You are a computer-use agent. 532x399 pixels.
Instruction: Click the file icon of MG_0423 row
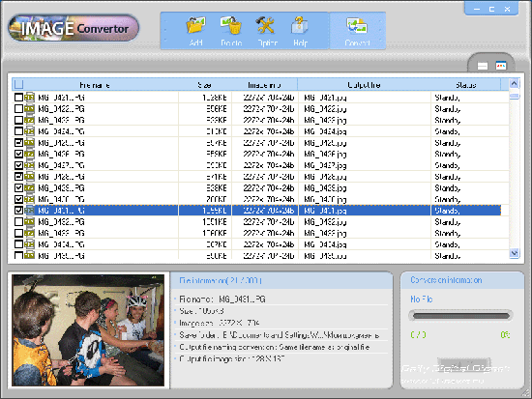tap(30, 120)
